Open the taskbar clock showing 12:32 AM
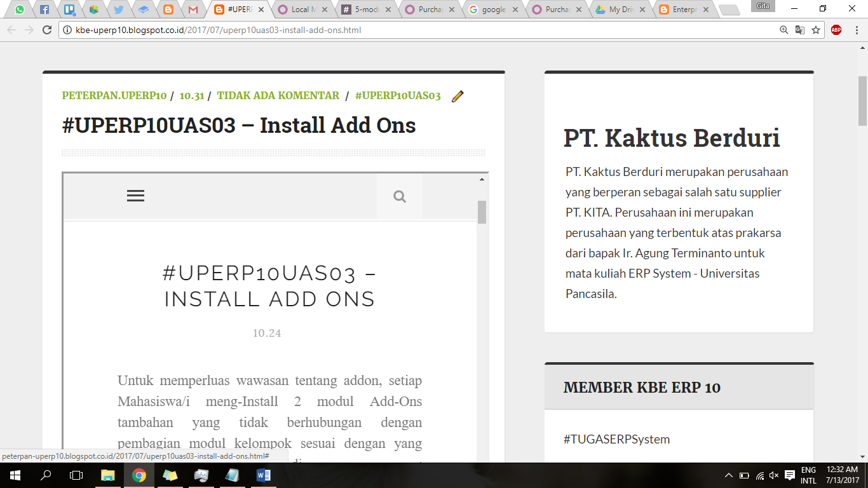 pyautogui.click(x=843, y=475)
